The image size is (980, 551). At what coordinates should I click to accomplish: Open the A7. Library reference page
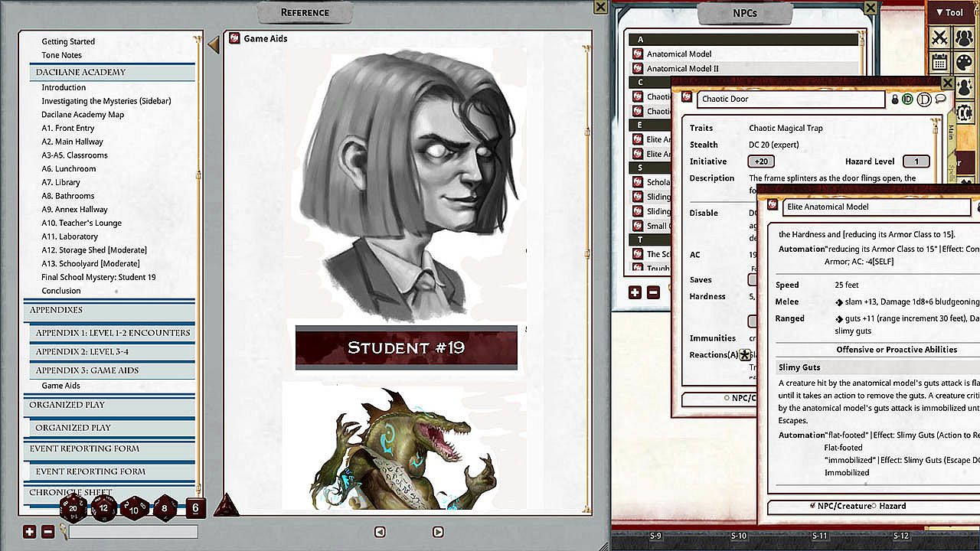click(x=60, y=182)
